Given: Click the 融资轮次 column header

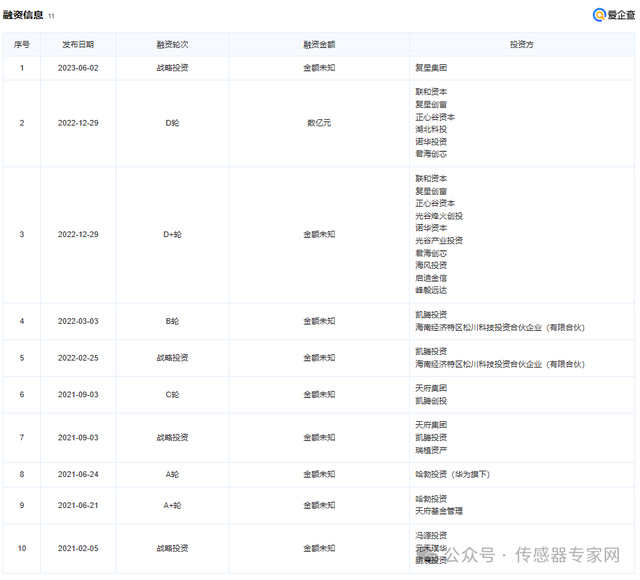Looking at the screenshot, I should coord(172,44).
